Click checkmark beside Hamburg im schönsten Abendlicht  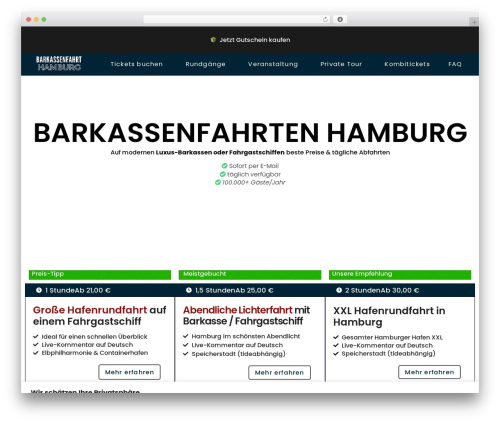point(186,336)
